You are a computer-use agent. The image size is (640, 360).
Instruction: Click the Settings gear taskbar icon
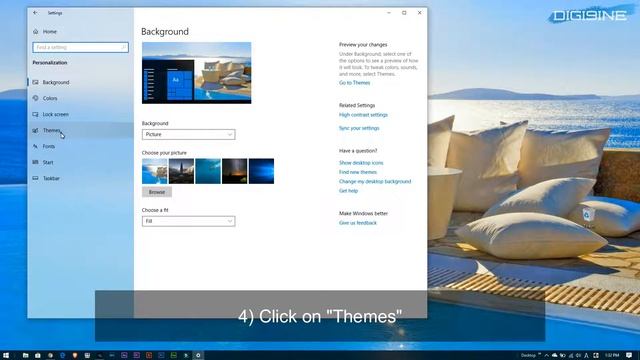coord(198,356)
